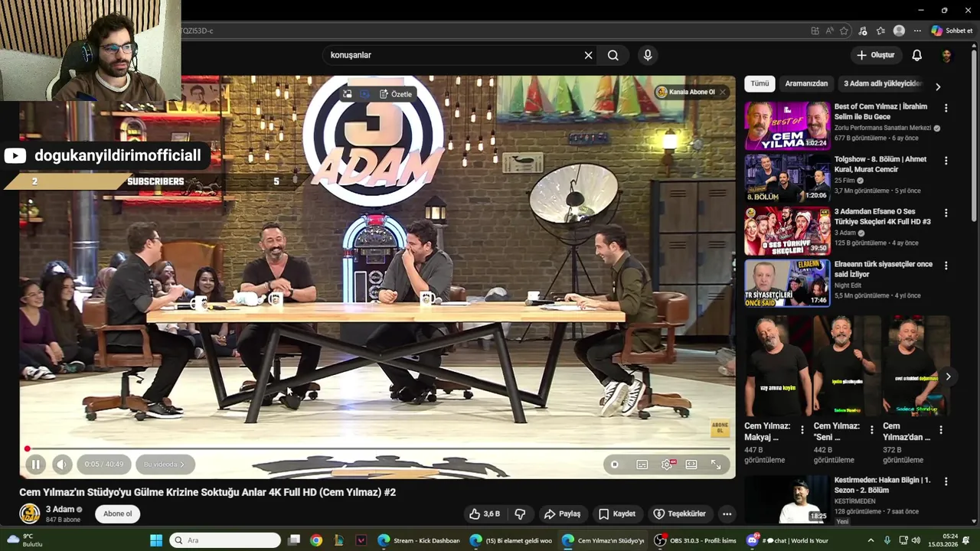Screen dimensions: 980x551
Task: Seek using the red progress bar
Action: coord(378,448)
